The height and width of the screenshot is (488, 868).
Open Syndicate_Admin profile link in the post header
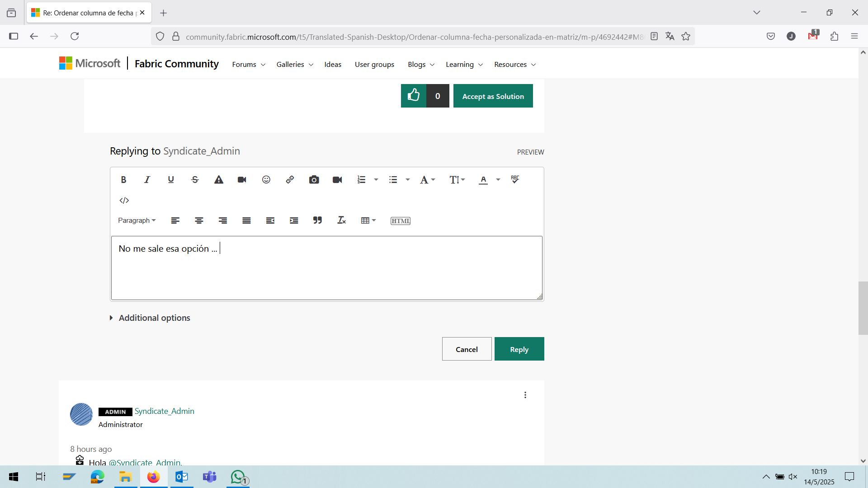point(165,411)
